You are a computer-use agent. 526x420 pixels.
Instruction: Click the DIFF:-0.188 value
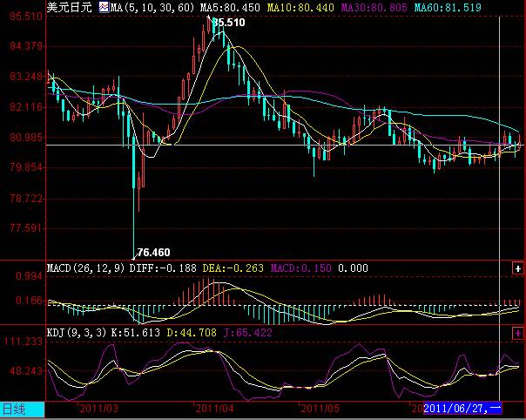[x=163, y=268]
